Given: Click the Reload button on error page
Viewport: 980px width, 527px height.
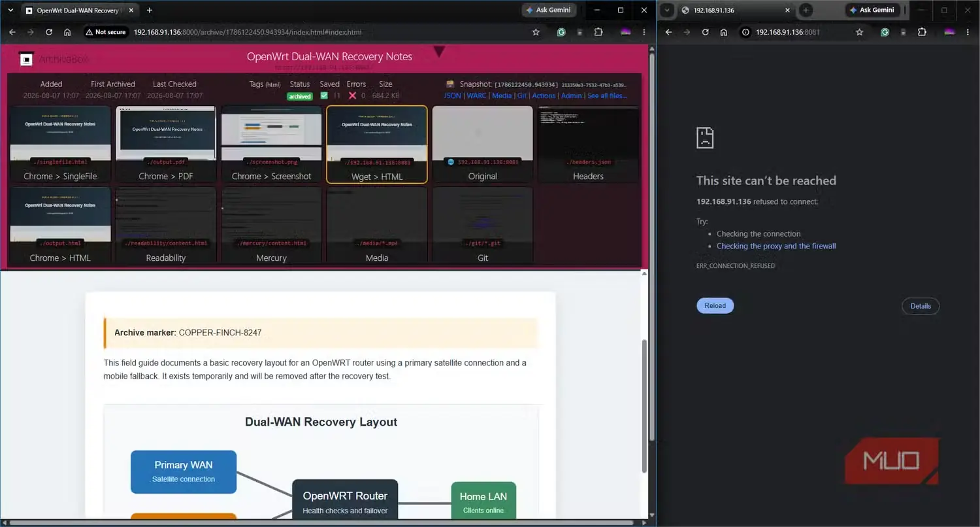Looking at the screenshot, I should click(715, 305).
